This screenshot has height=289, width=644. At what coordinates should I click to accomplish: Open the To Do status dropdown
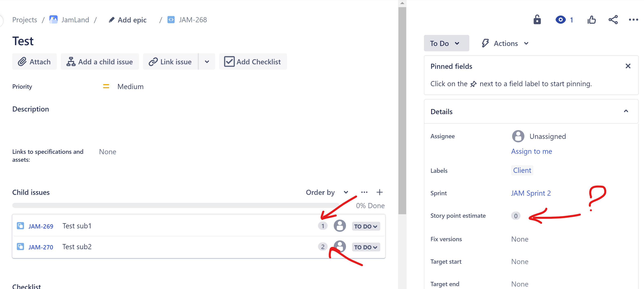[446, 43]
